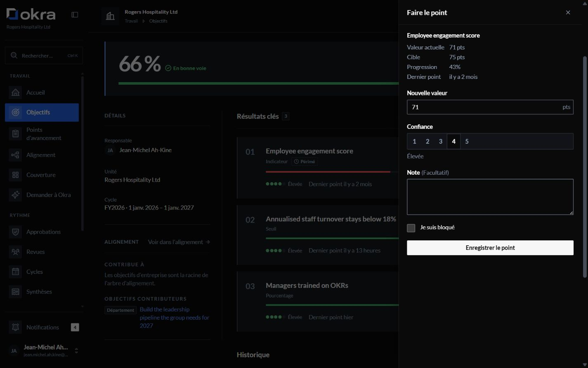Open Voir dans l'alignement link
This screenshot has height=368, width=588.
(179, 242)
